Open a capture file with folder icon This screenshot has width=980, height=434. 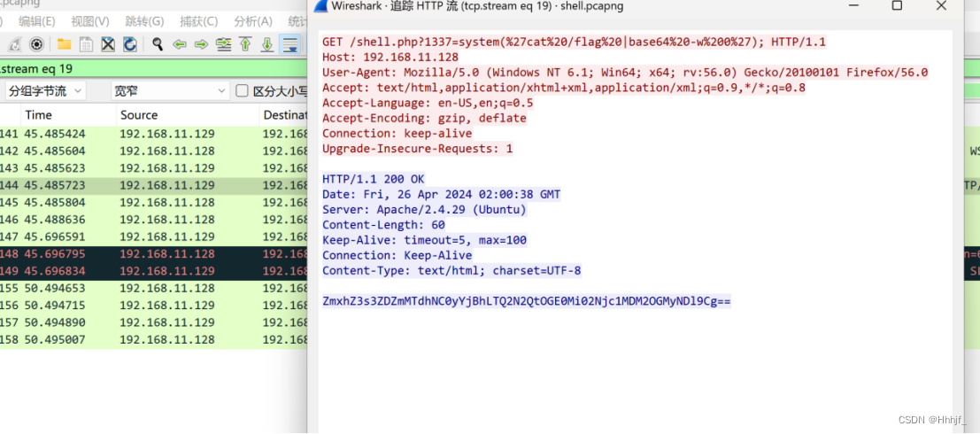(x=64, y=44)
